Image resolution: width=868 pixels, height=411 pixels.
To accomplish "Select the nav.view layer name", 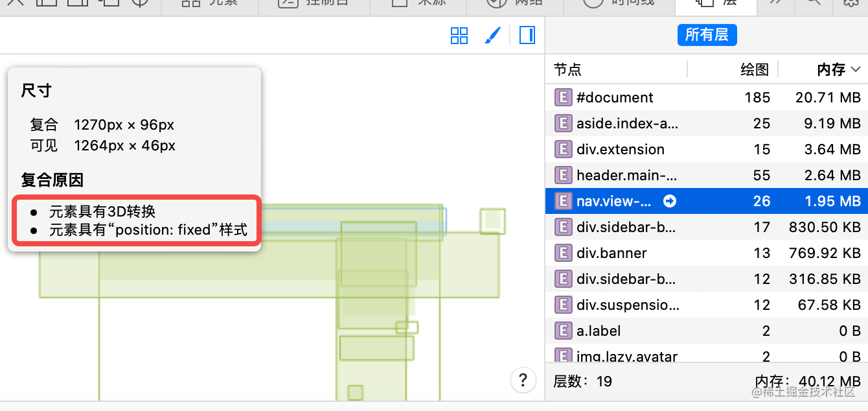I will (613, 201).
